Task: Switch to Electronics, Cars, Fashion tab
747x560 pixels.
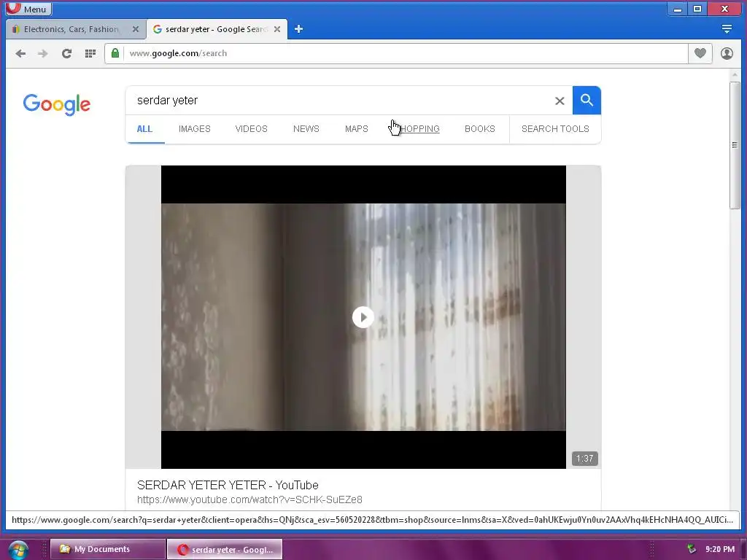Action: tap(71, 29)
